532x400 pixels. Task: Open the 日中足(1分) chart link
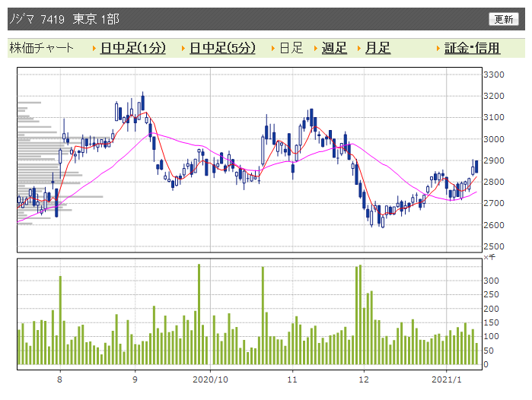[133, 48]
